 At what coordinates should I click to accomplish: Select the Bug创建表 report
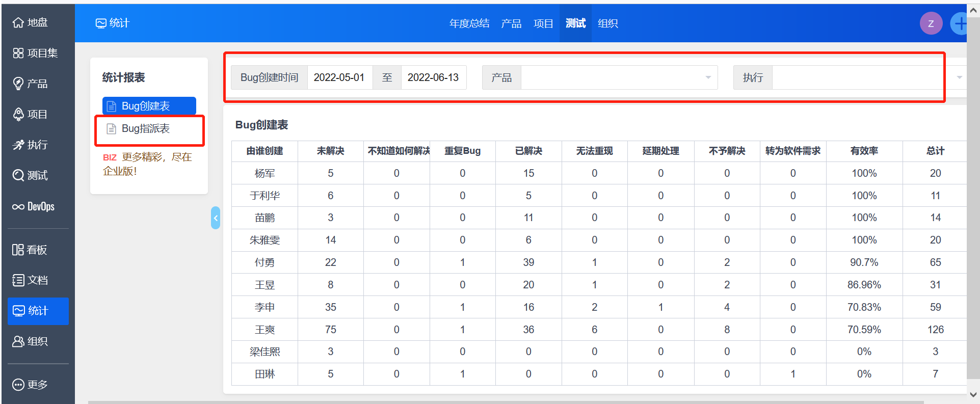[146, 106]
